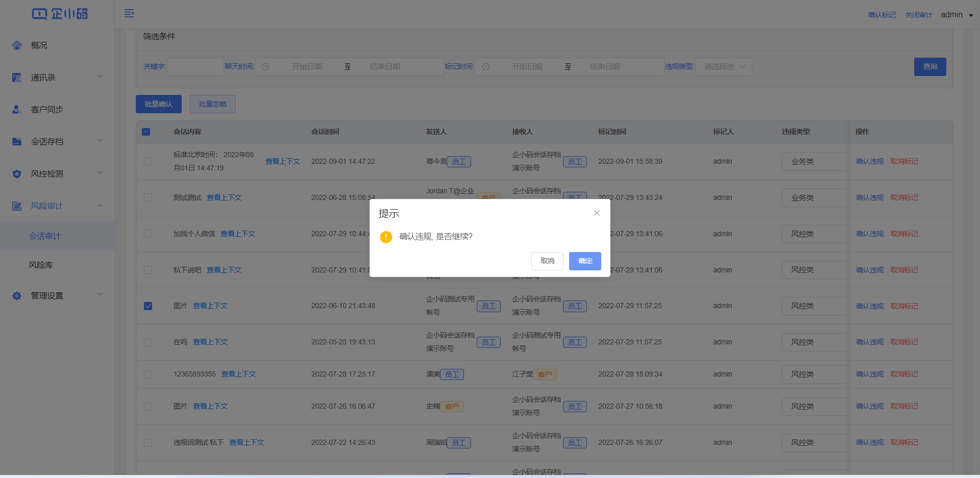Check the 在吗 row checkbox
Image resolution: width=980 pixels, height=478 pixels.
(x=148, y=342)
